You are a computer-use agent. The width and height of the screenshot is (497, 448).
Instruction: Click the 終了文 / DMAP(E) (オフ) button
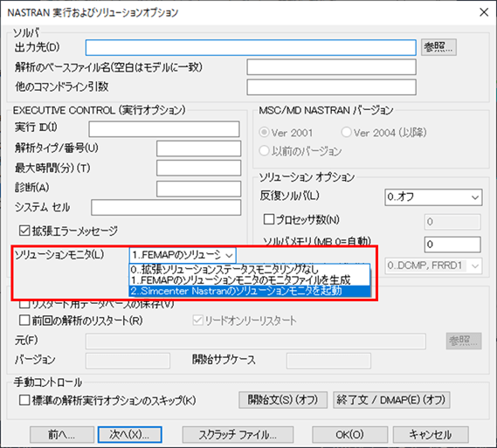coord(391,400)
